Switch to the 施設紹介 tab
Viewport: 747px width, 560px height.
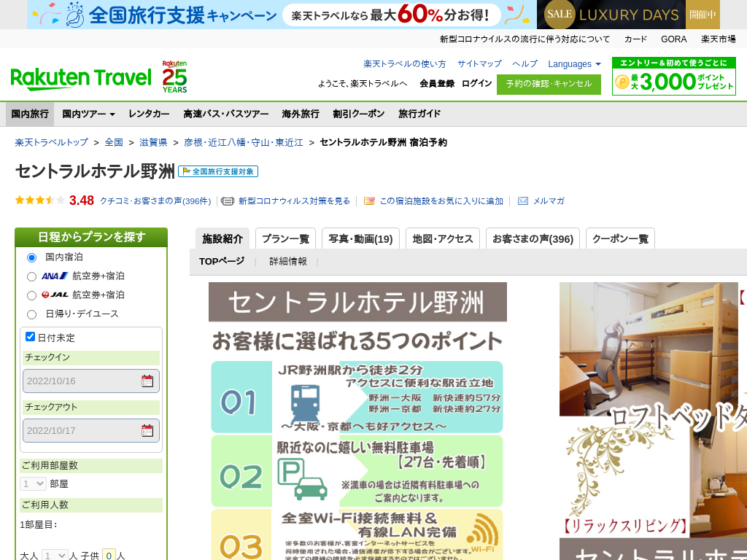(222, 238)
